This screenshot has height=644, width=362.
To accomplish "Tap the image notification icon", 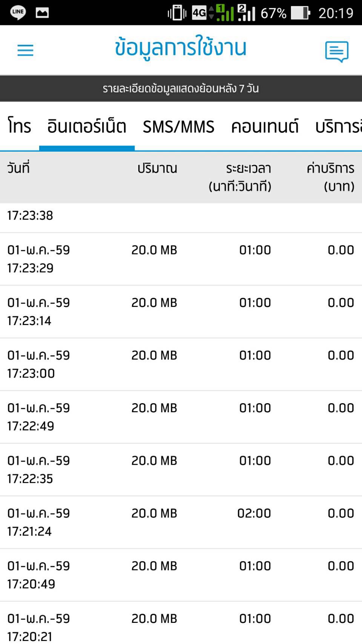I will click(42, 13).
